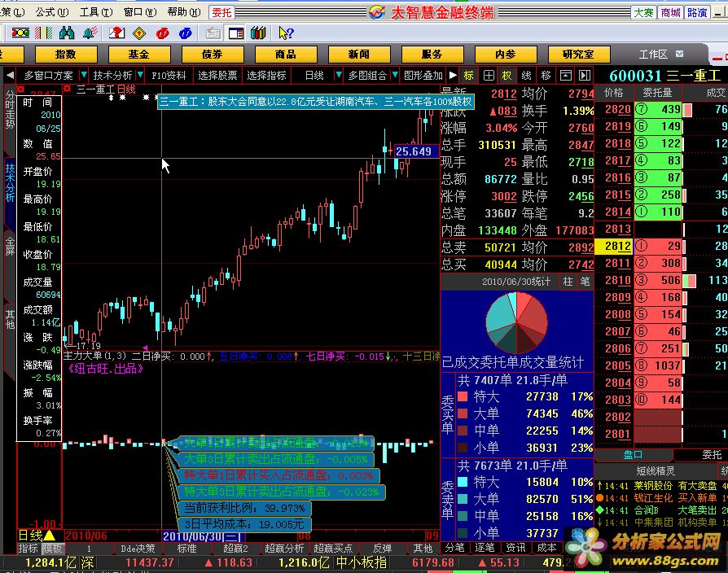The width and height of the screenshot is (728, 573).
Task: Click the news banner about 三一重工
Action: (x=316, y=102)
